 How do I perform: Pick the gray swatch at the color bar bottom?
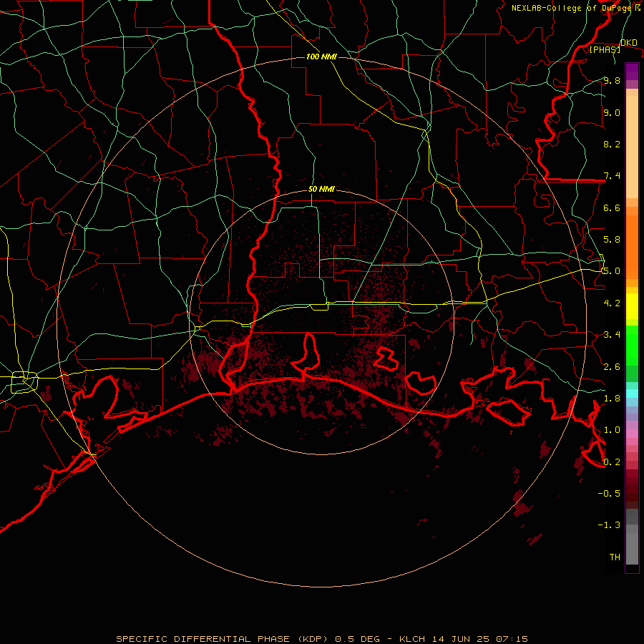[x=632, y=549]
